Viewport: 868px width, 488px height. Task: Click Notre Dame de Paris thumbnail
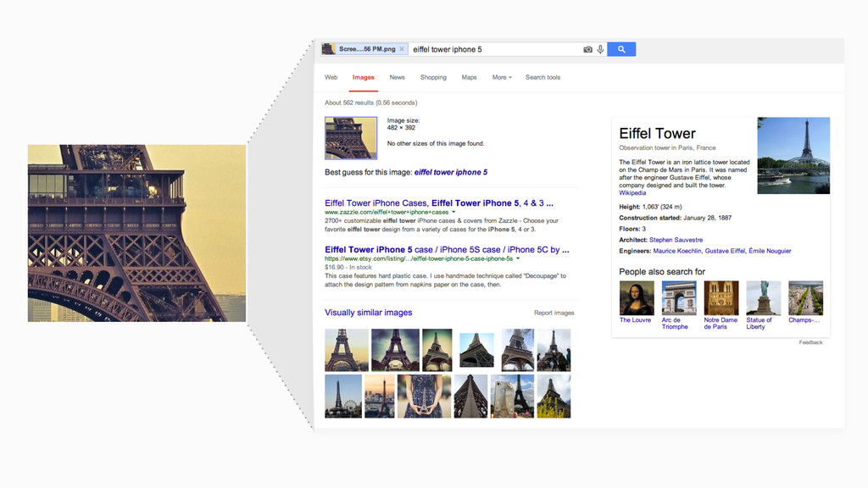click(721, 297)
